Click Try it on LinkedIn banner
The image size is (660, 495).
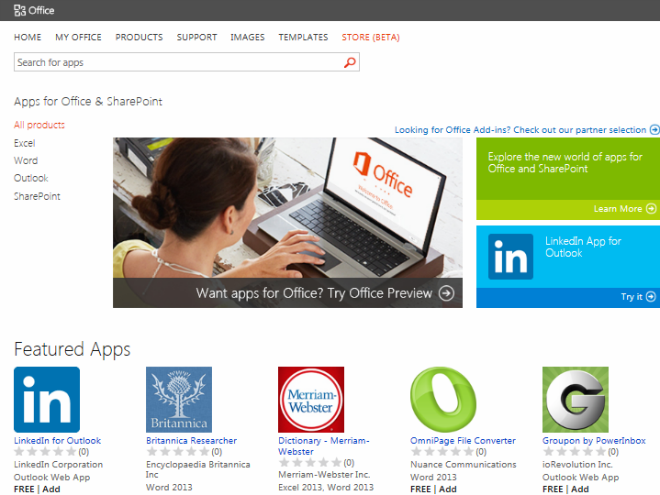637,296
